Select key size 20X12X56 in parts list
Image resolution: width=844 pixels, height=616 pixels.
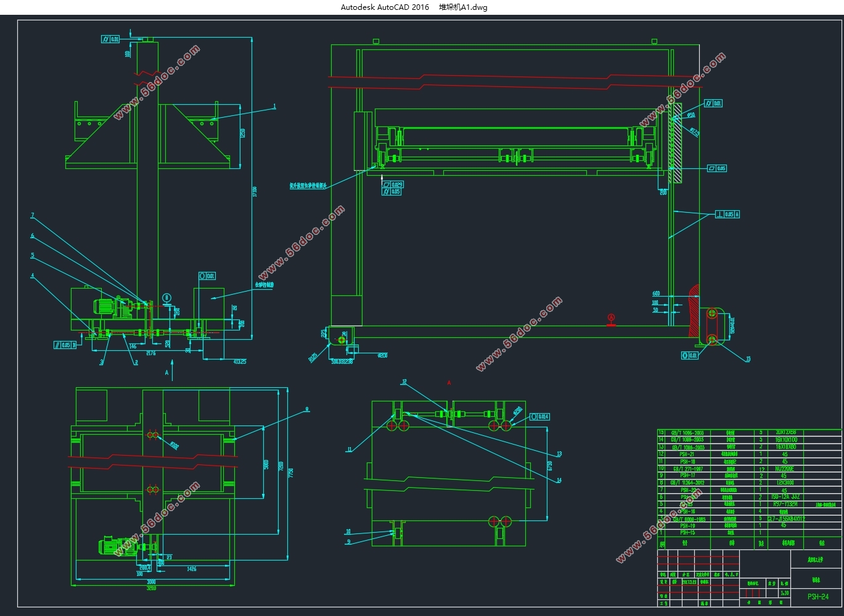(x=786, y=433)
